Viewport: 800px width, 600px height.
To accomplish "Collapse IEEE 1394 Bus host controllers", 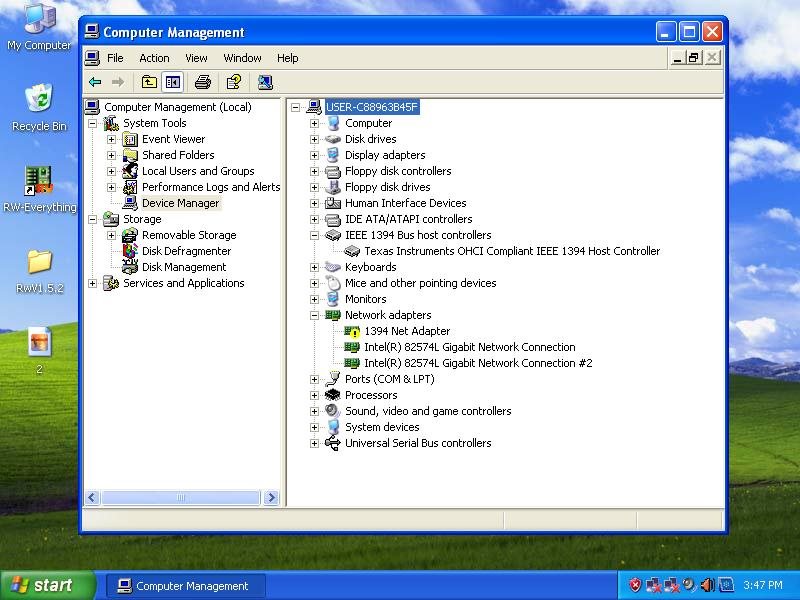I will (314, 235).
